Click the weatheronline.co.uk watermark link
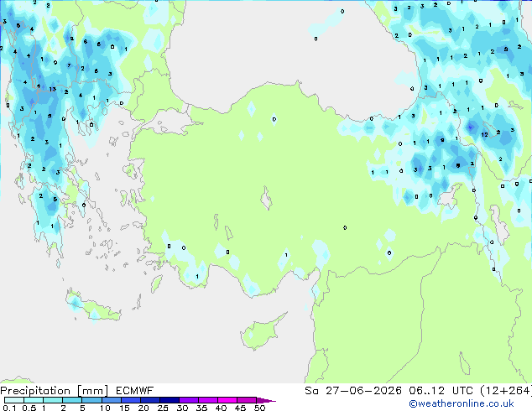This screenshot has width=532, height=411. pyautogui.click(x=462, y=403)
